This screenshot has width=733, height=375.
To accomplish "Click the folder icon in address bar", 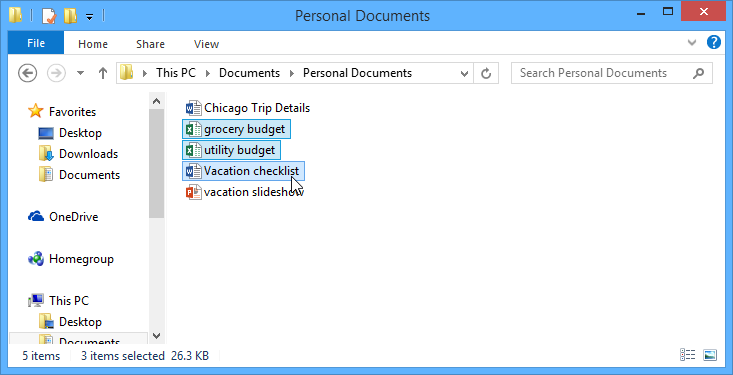I will [127, 73].
